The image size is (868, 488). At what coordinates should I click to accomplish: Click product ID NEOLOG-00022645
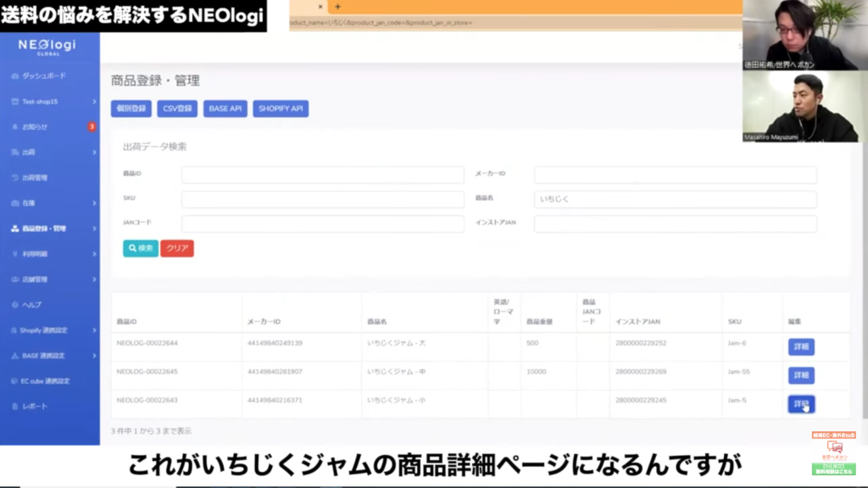coord(147,372)
